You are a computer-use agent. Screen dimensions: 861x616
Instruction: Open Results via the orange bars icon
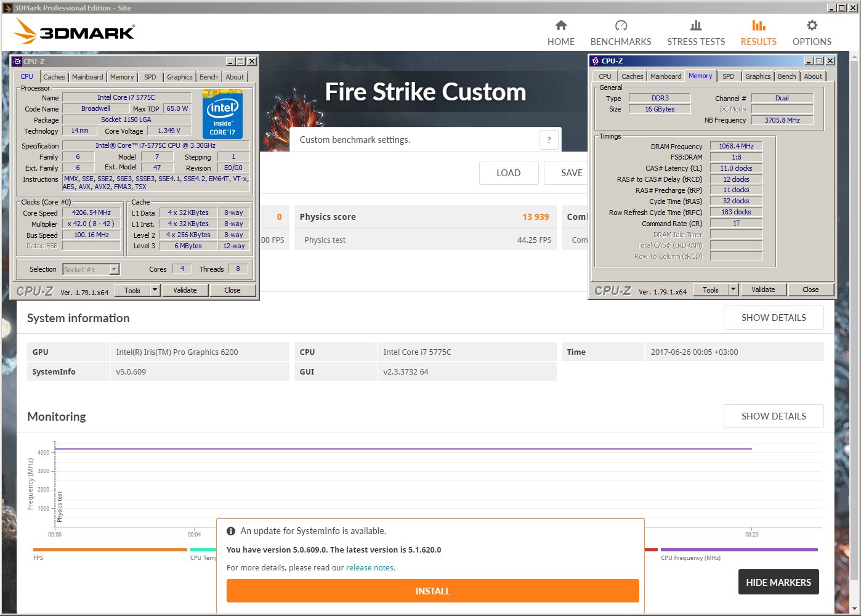point(759,25)
